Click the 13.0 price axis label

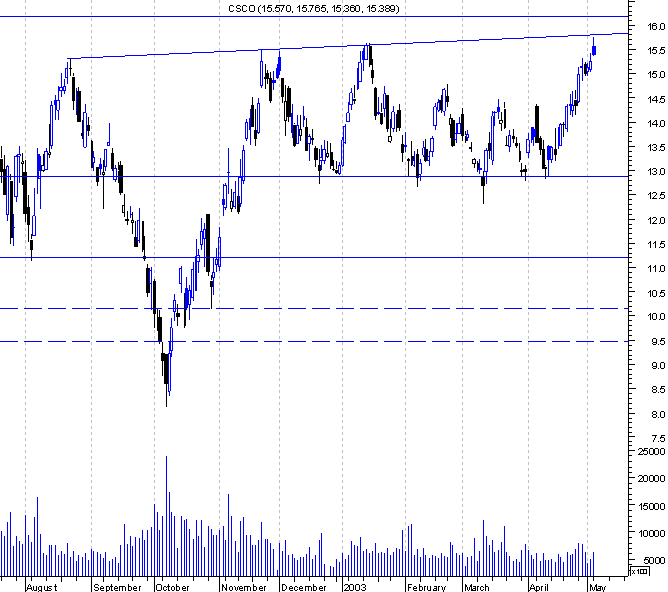656,172
